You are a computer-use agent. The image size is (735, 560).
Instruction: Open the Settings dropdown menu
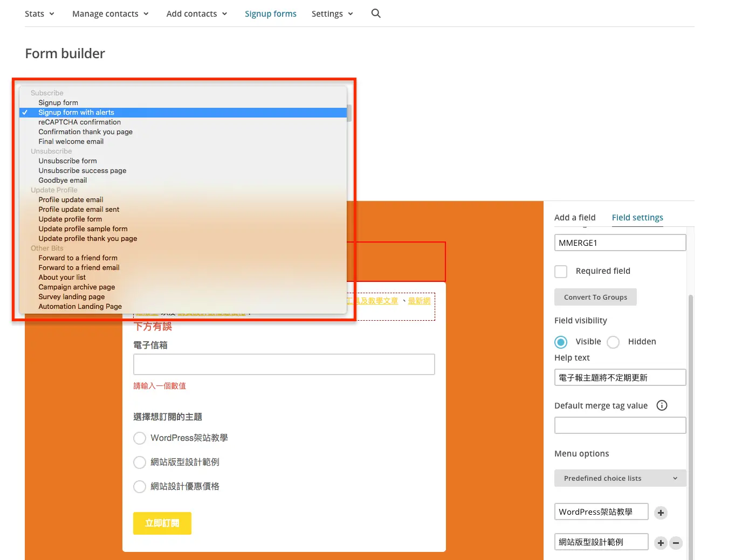332,13
